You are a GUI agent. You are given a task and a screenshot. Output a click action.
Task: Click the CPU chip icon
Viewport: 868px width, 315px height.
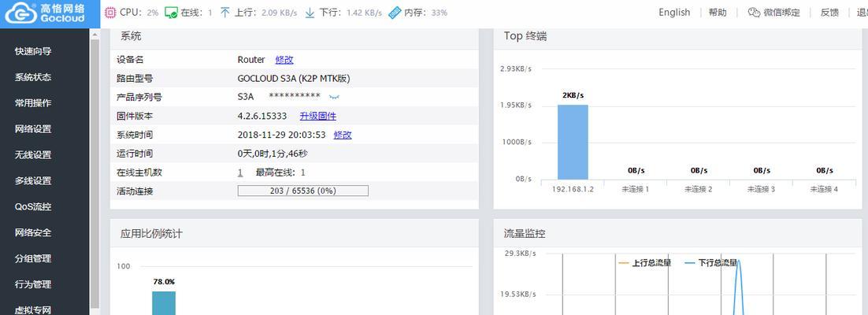(x=110, y=12)
